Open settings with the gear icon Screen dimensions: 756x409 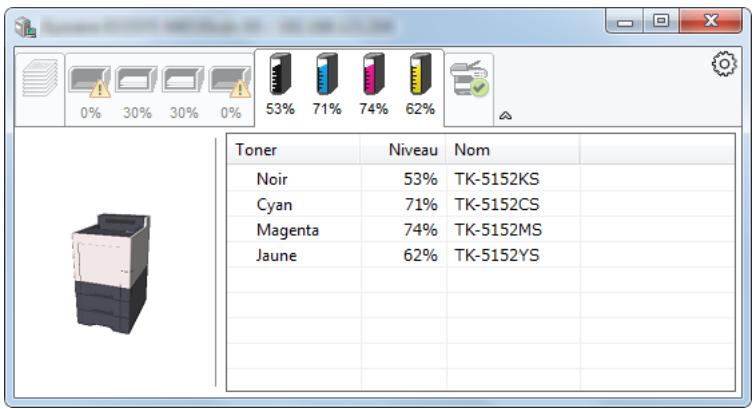[724, 64]
